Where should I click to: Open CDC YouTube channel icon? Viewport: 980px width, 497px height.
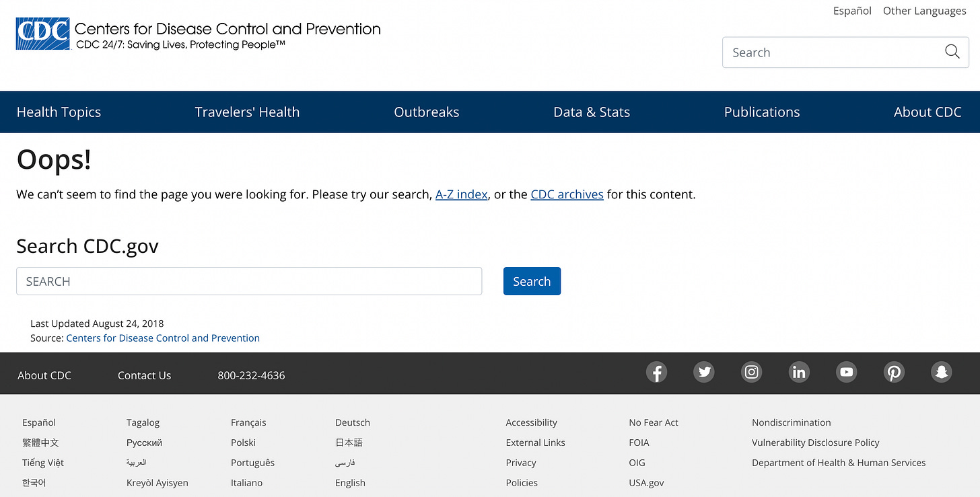coord(846,372)
